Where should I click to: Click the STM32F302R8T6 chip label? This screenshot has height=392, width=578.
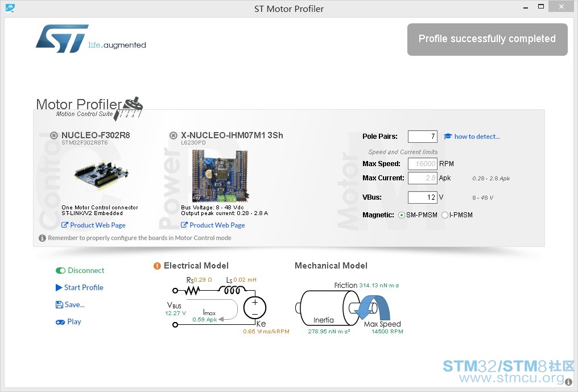[x=85, y=143]
